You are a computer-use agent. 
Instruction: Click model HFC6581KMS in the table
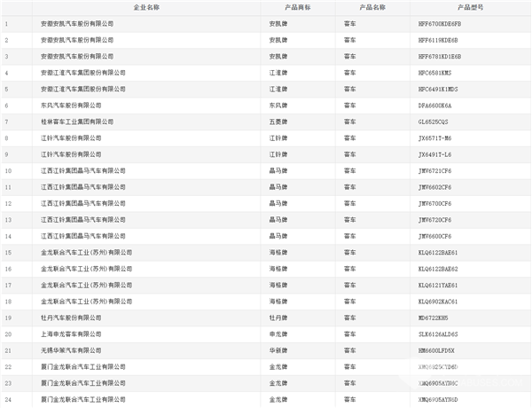tap(435, 73)
